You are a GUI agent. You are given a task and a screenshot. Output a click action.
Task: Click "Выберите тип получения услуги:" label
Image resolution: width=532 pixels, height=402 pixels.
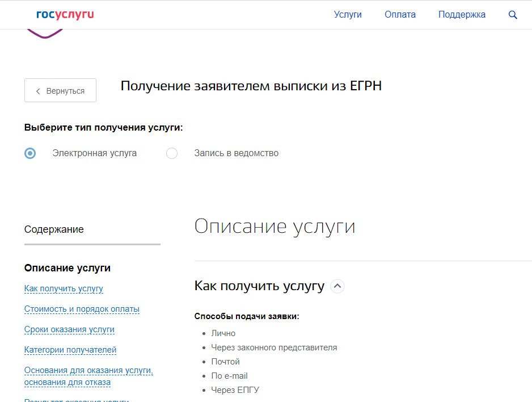click(103, 128)
